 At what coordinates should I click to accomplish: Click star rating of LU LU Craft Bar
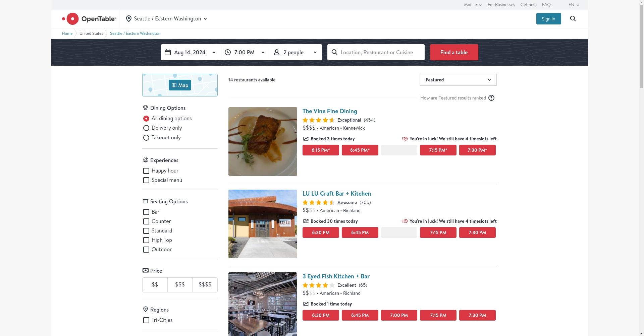(x=319, y=202)
